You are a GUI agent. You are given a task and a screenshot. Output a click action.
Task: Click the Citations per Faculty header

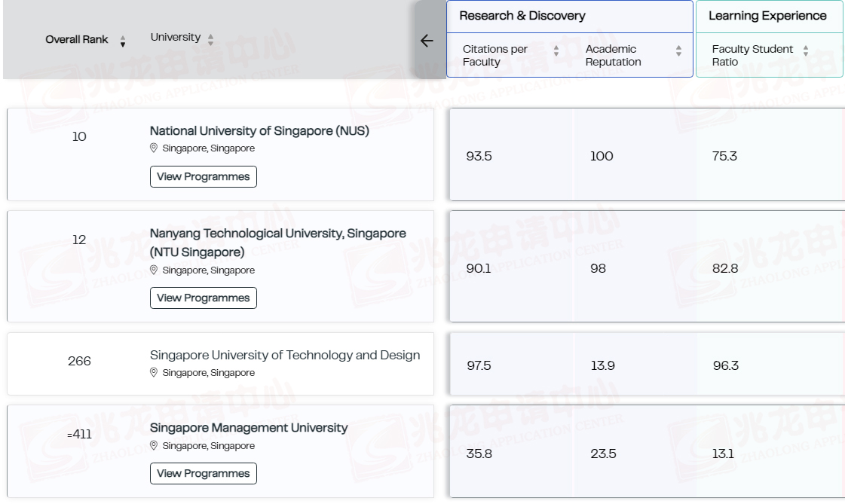tap(494, 56)
